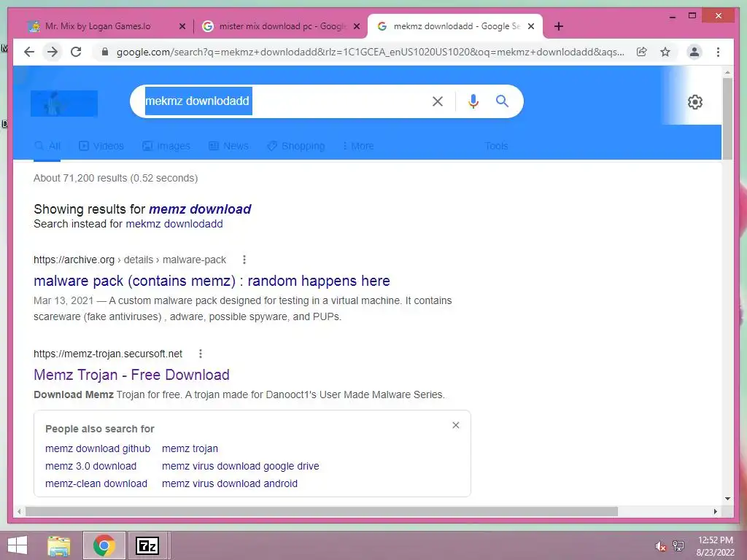Search memz virus download google drive

click(x=241, y=466)
